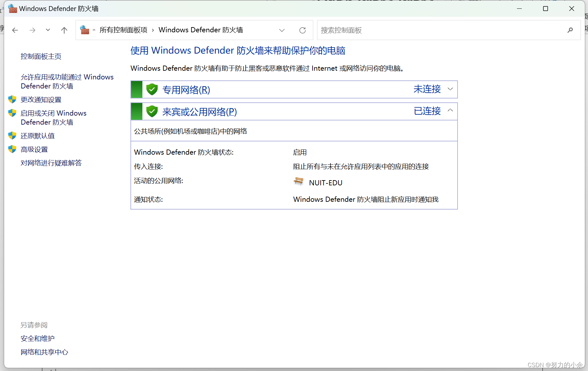Click the 已连接 status text
This screenshot has height=371, width=588.
point(427,111)
